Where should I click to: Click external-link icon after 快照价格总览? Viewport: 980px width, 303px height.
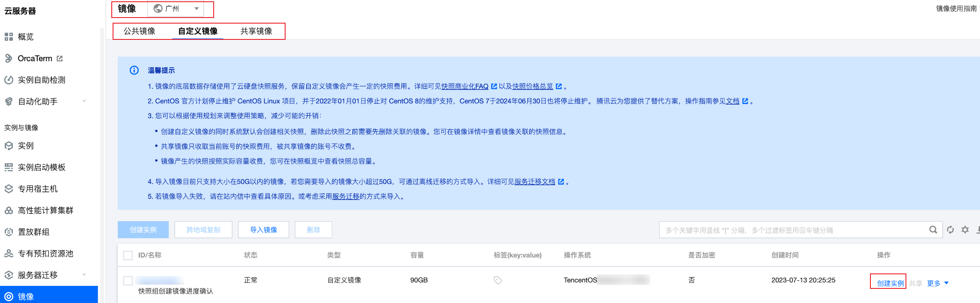(x=559, y=87)
